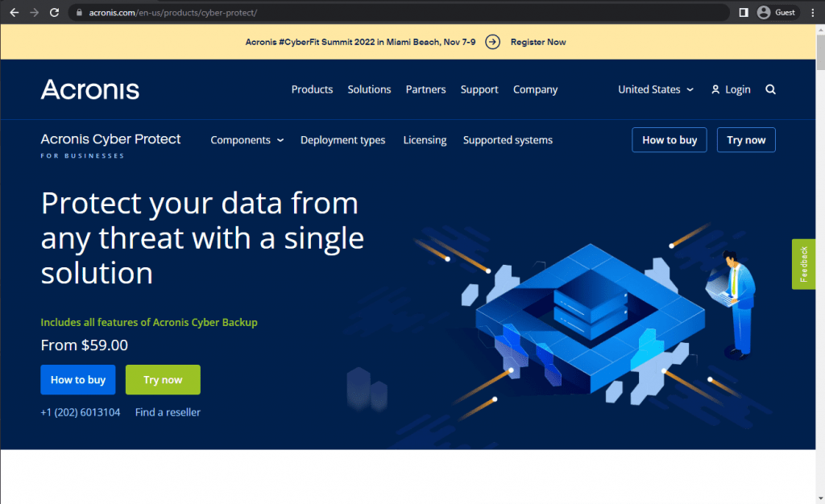Open the Solutions menu
The height and width of the screenshot is (504, 825).
pyautogui.click(x=369, y=89)
